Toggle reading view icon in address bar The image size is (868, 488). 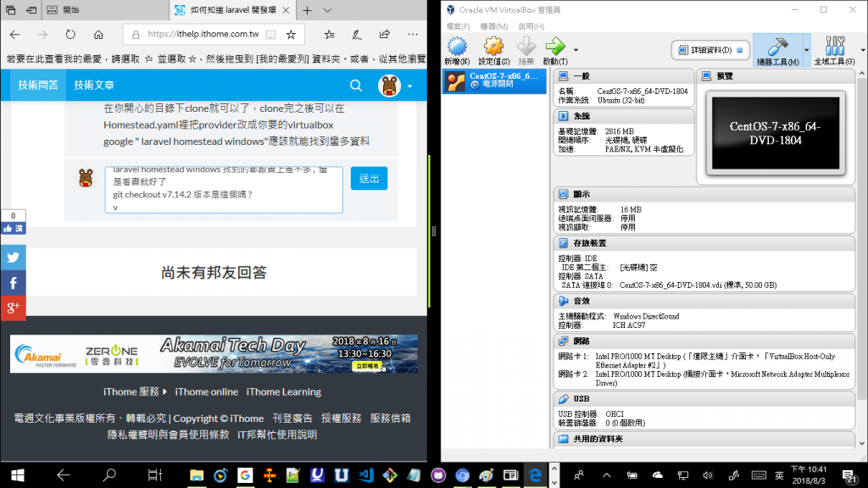270,34
